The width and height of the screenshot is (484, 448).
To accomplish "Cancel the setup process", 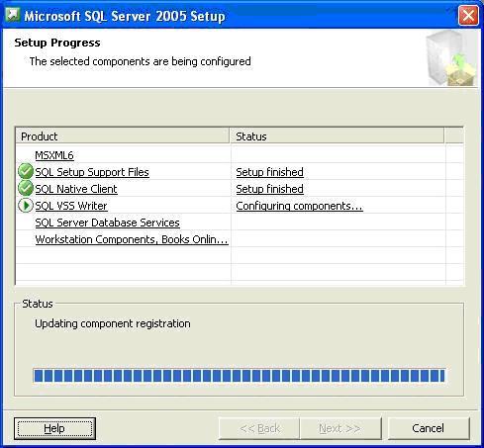I will coord(429,428).
